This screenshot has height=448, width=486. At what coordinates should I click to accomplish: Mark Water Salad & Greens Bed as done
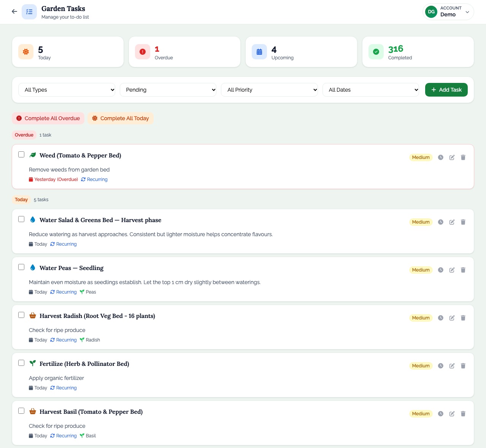coord(21,219)
